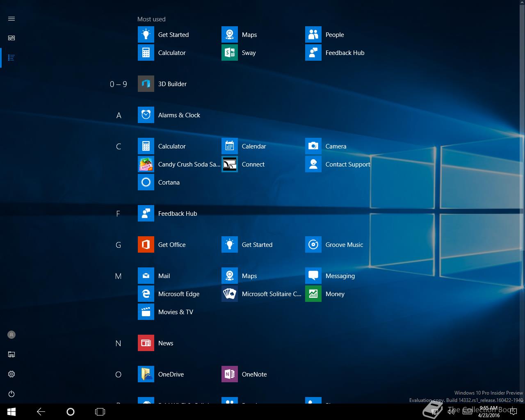Screen dimensions: 525x420
Task: Launch Microsoft Solitaire Collection
Action: tap(262, 294)
